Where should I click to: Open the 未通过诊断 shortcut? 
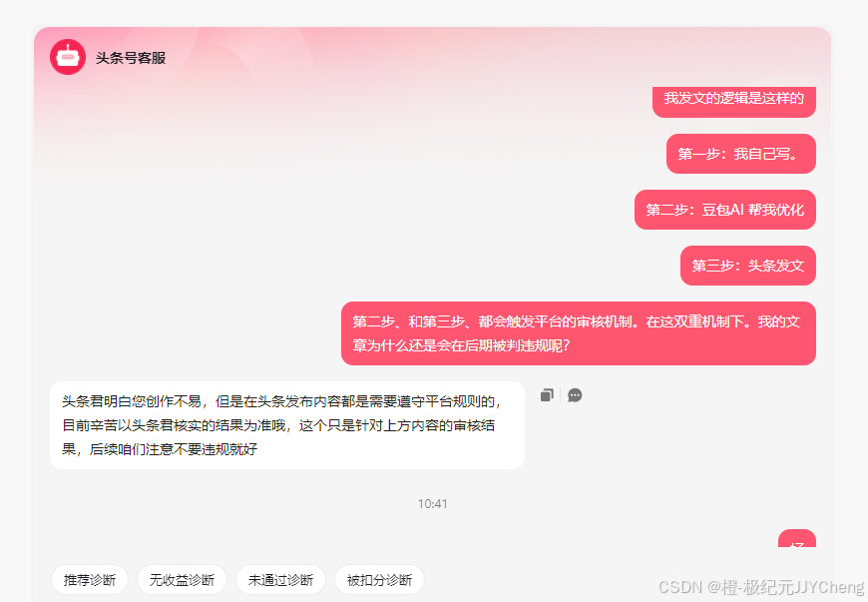pos(280,580)
